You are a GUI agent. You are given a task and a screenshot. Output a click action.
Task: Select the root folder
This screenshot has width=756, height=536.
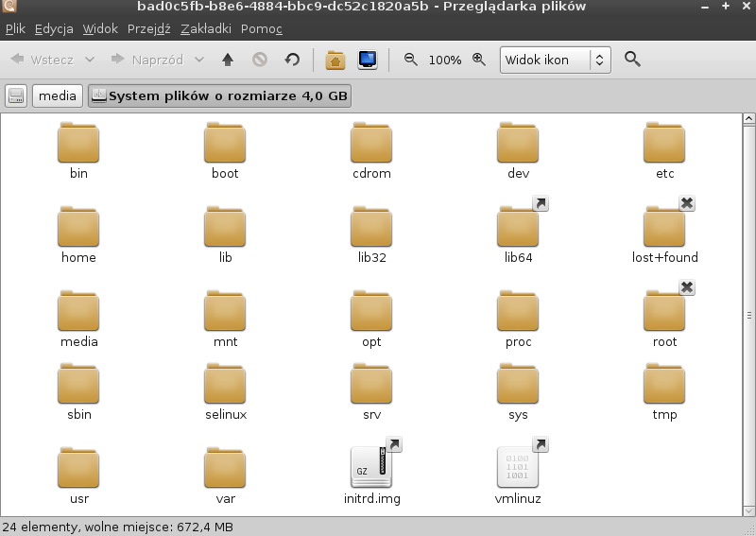[x=664, y=319]
